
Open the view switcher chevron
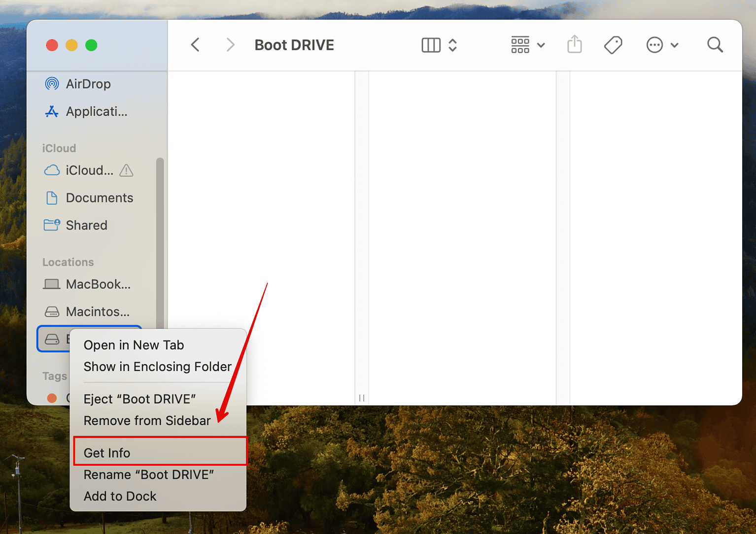(452, 45)
